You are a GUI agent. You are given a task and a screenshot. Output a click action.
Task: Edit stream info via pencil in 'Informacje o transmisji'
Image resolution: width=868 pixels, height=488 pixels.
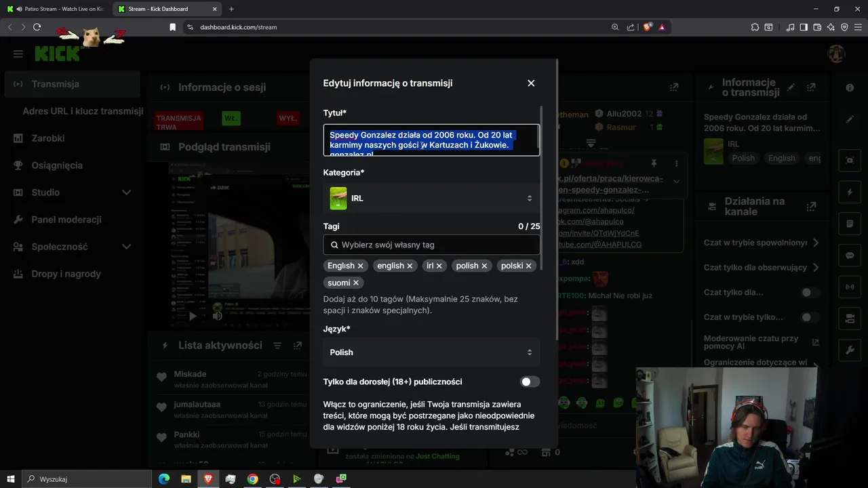791,87
